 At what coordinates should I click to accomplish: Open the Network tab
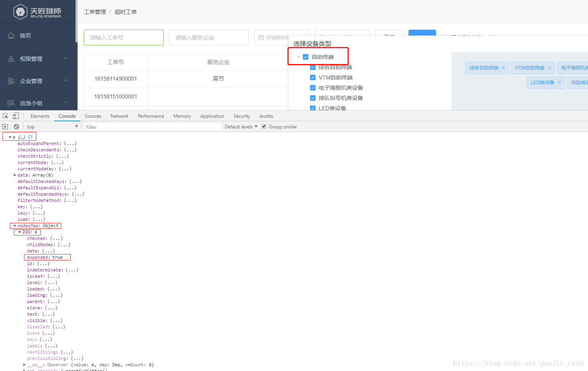tap(119, 116)
